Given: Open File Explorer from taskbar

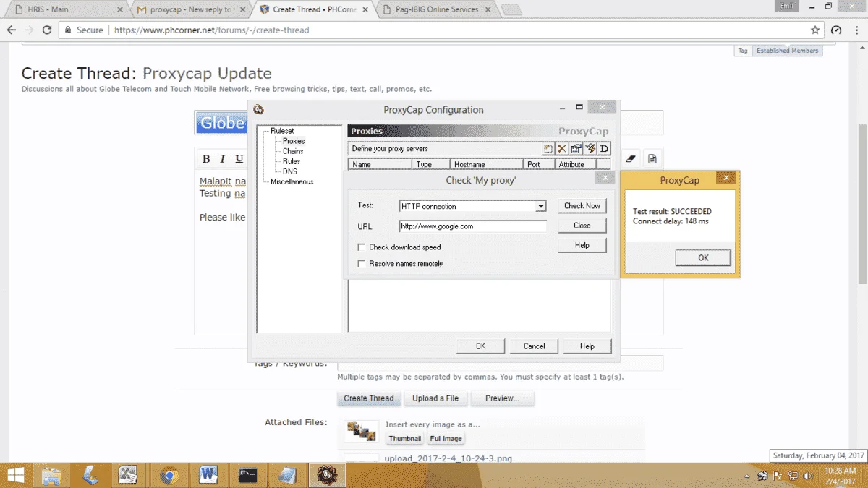Looking at the screenshot, I should pyautogui.click(x=51, y=475).
